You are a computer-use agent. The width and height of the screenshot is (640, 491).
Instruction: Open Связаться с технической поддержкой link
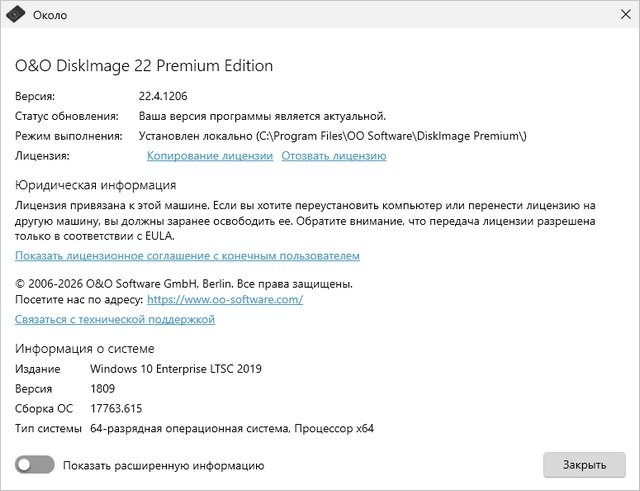115,320
